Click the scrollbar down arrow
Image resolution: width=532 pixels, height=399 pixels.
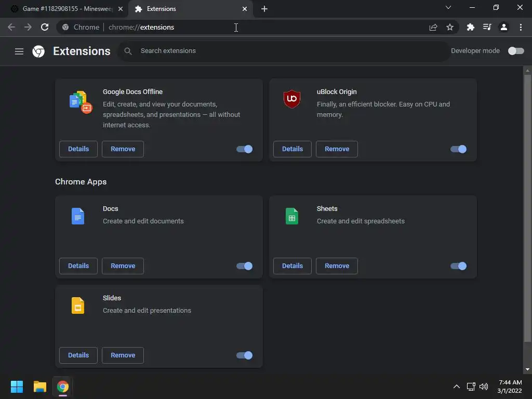pos(527,369)
